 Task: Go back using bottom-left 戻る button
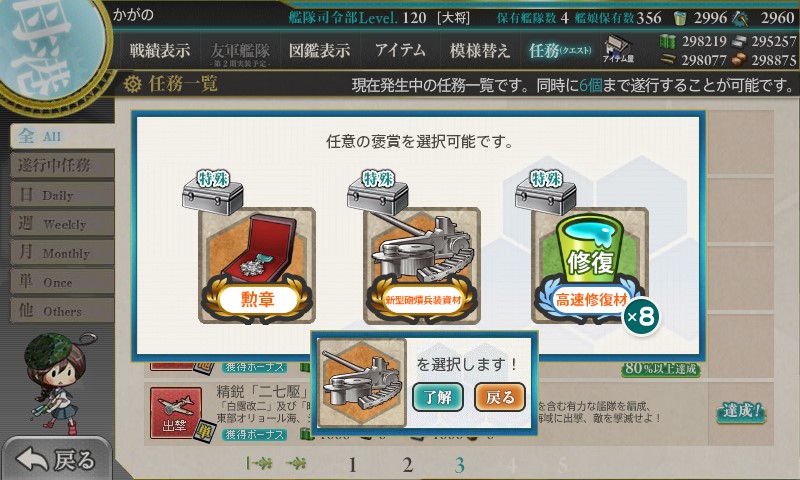56,460
